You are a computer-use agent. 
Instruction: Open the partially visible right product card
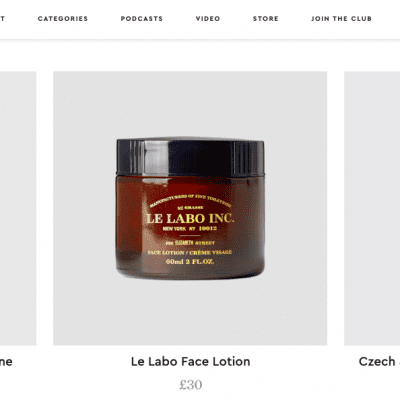tap(372, 208)
